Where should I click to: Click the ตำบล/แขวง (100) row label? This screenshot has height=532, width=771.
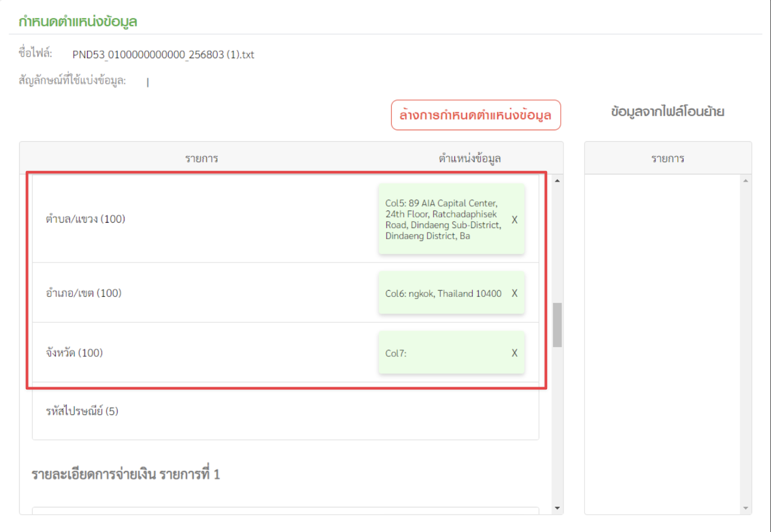86,219
